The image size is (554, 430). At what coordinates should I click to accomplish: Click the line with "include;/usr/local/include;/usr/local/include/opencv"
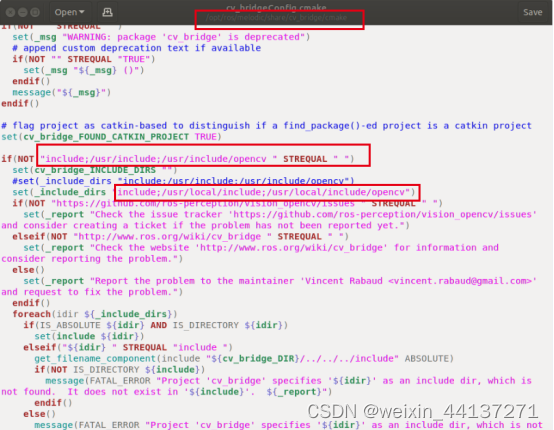(x=213, y=192)
